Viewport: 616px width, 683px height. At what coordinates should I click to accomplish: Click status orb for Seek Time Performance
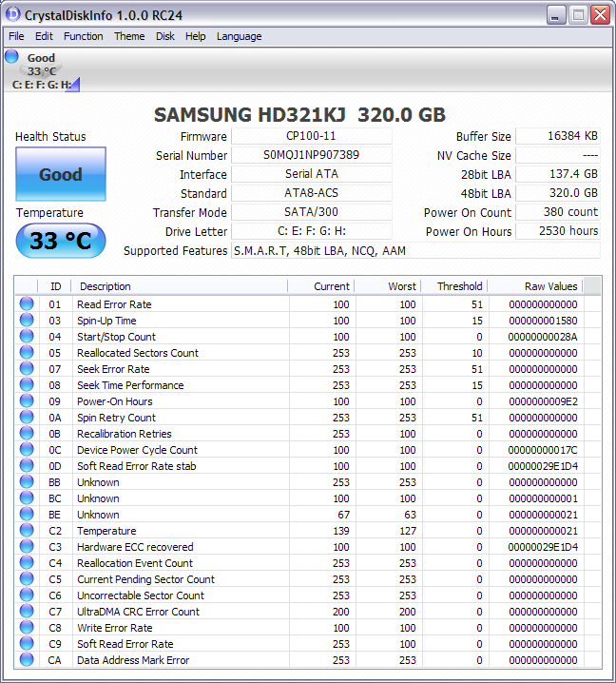point(27,384)
